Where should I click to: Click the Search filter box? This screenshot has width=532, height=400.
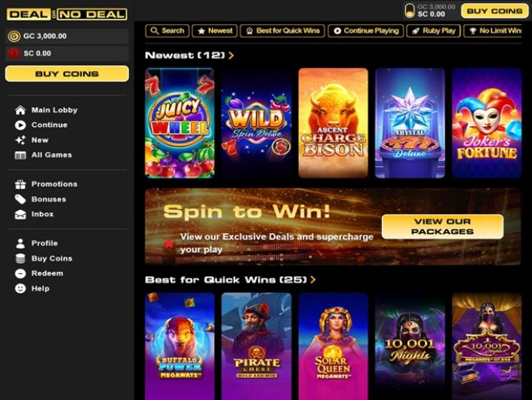click(168, 31)
